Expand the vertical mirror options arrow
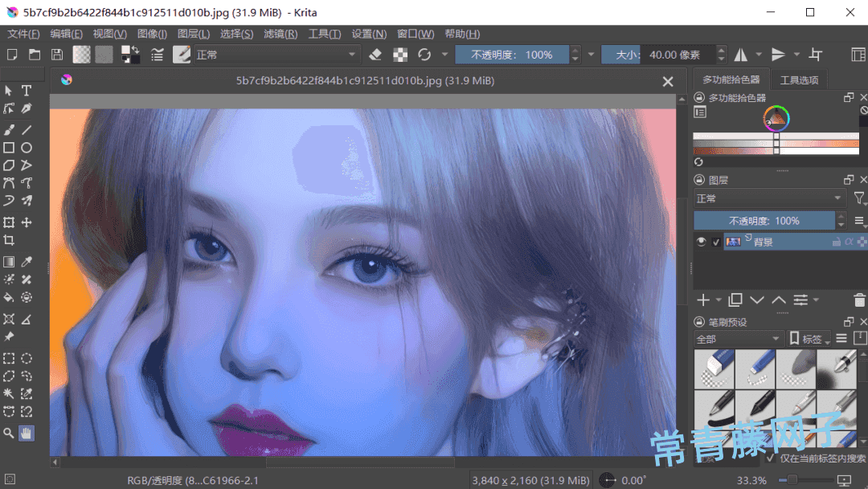This screenshot has width=868, height=489. pos(796,55)
